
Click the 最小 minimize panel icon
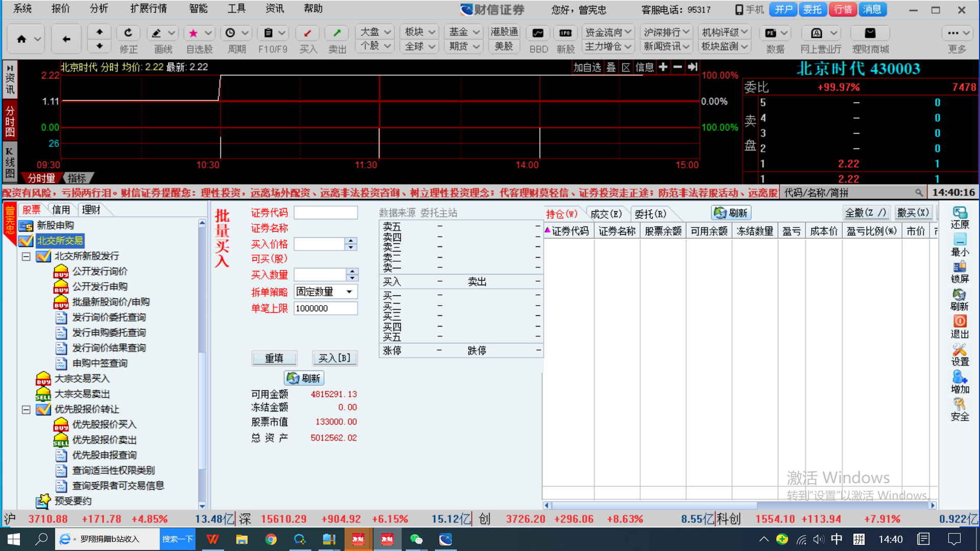960,240
